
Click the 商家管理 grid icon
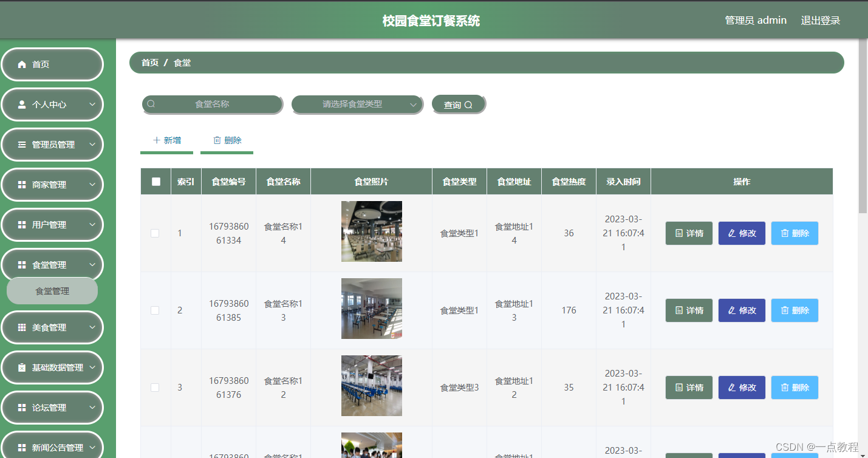[x=22, y=185]
